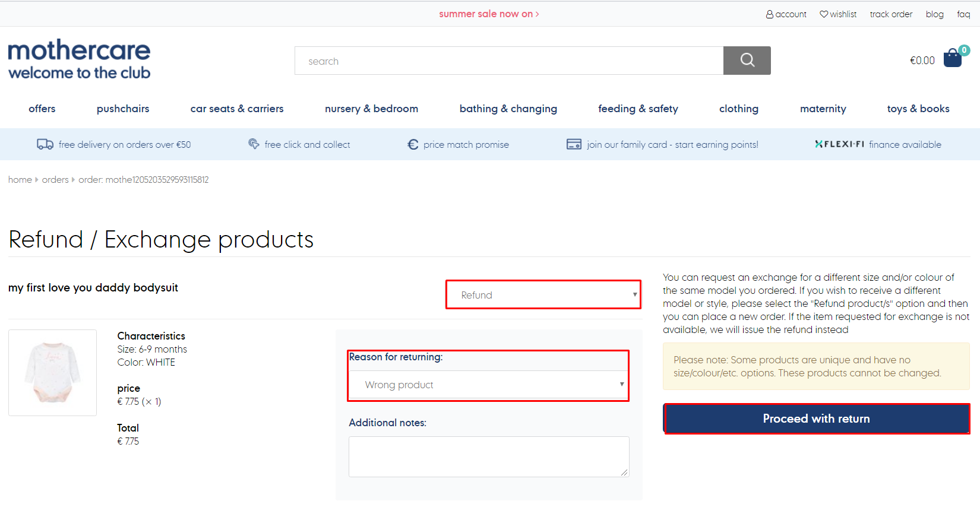Open the faq link

(963, 14)
